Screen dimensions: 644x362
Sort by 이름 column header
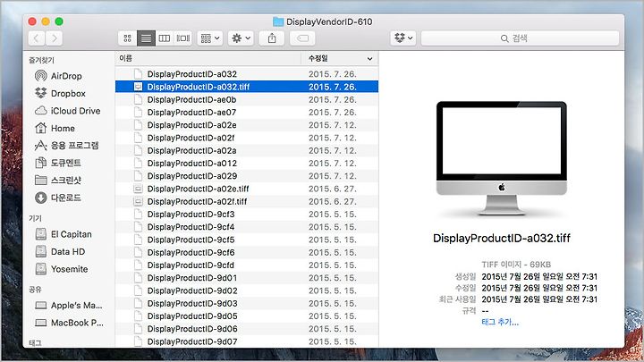coord(208,58)
